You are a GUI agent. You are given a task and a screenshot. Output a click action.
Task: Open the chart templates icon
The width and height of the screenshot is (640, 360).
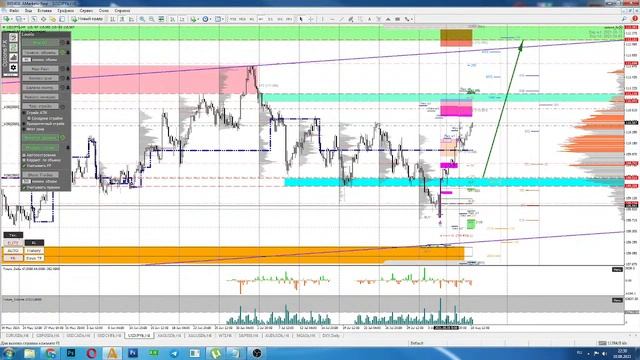tap(218, 19)
